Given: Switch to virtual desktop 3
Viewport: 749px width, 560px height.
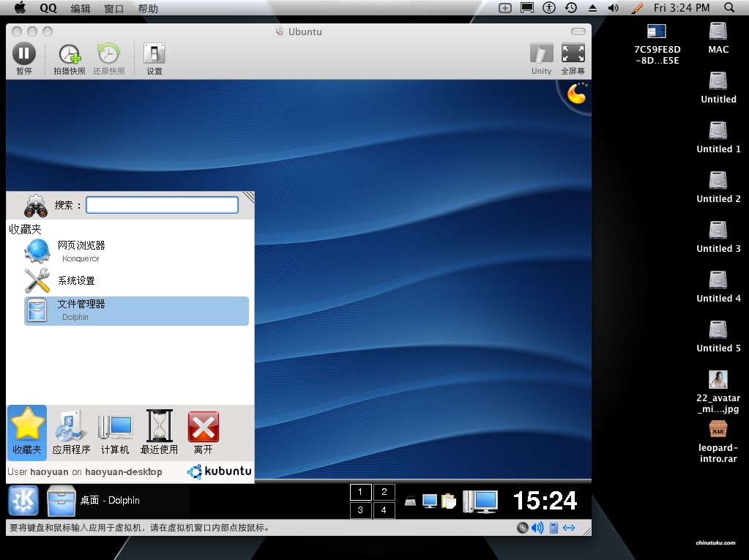Looking at the screenshot, I should point(361,510).
